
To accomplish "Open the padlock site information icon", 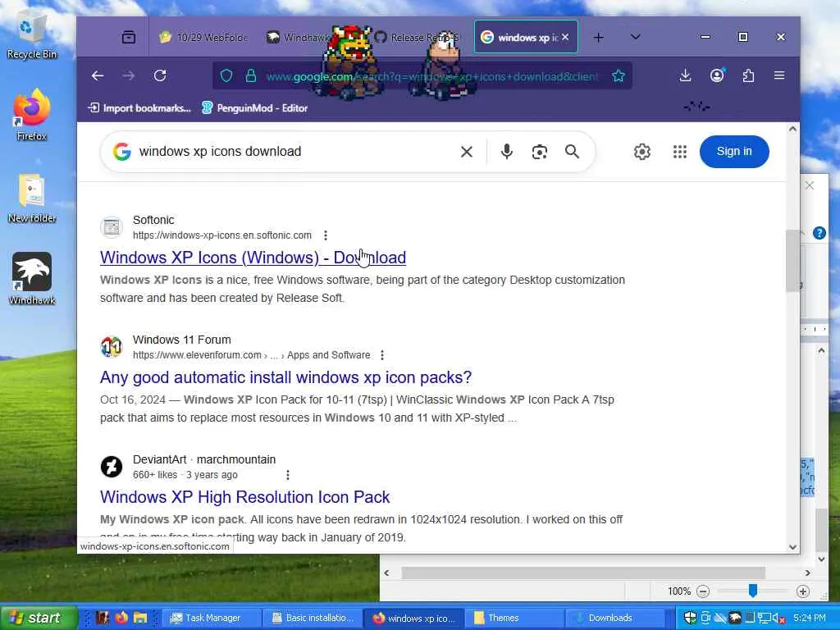I will 250,76.
